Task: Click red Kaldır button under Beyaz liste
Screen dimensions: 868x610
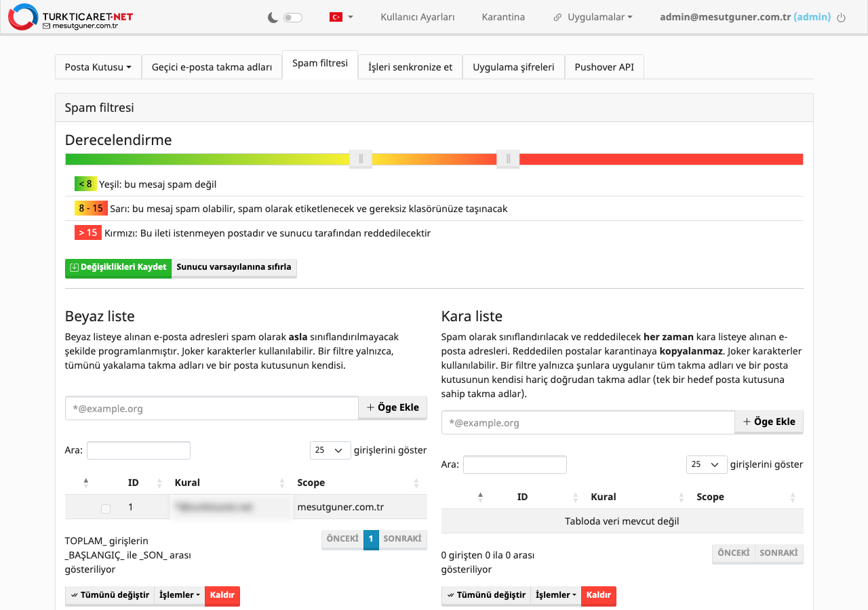Action: pos(222,595)
